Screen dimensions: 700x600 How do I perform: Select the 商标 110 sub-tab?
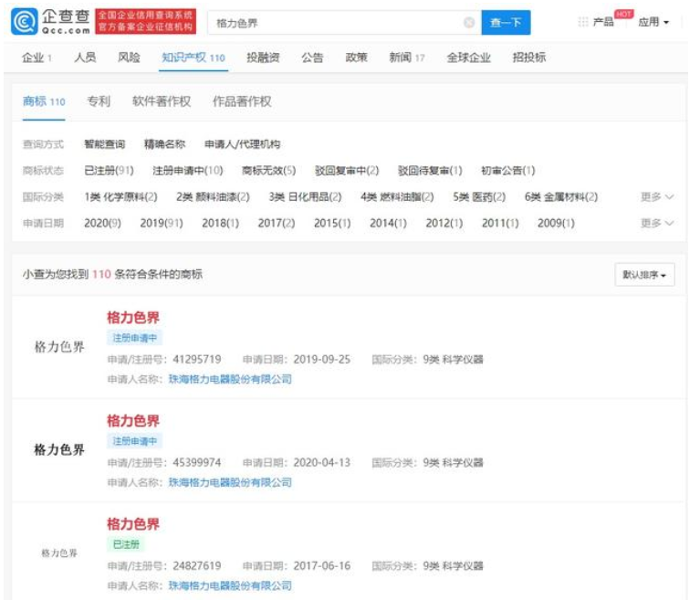tap(44, 102)
